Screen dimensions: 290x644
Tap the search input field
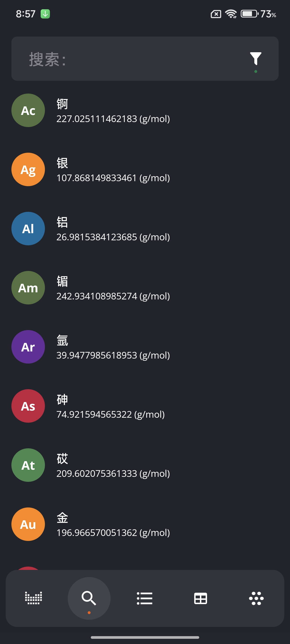pyautogui.click(x=130, y=59)
